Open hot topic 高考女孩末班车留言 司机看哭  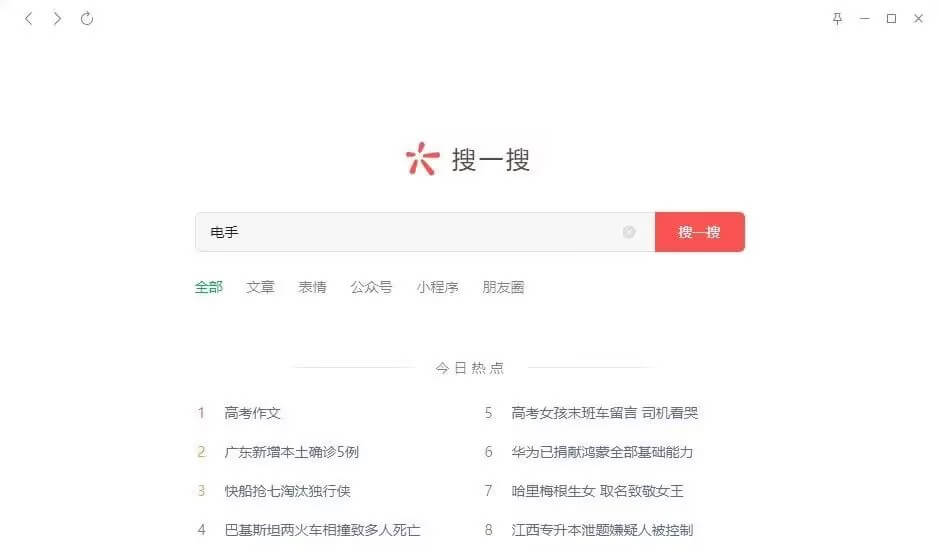[x=604, y=413]
